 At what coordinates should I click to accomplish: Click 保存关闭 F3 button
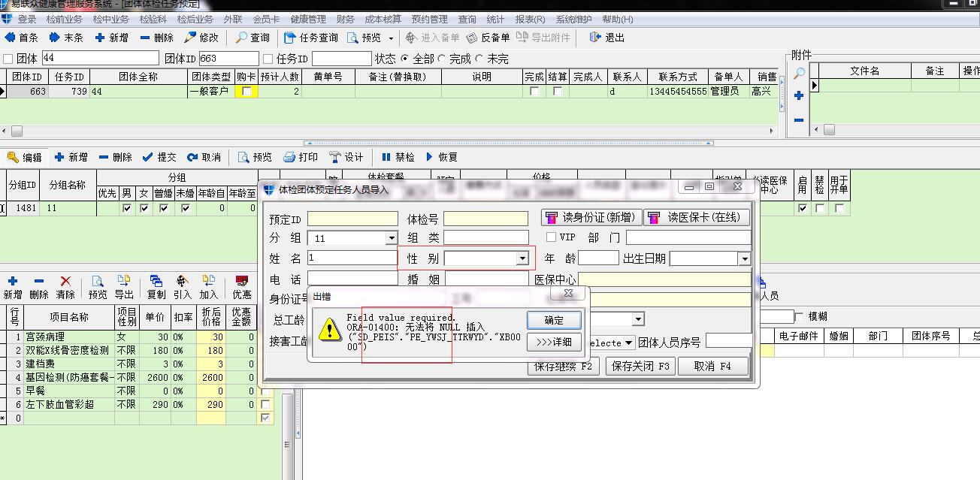(641, 367)
